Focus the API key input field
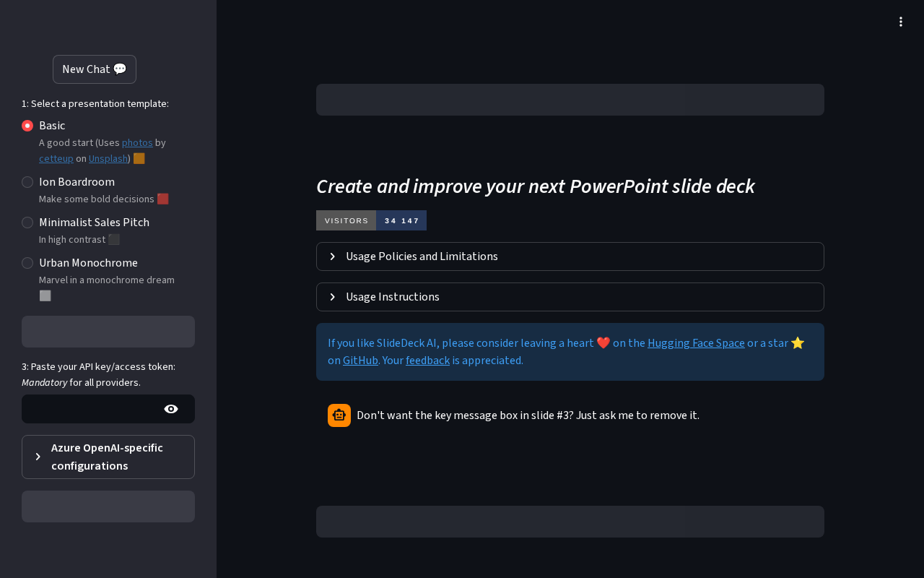 (92, 409)
